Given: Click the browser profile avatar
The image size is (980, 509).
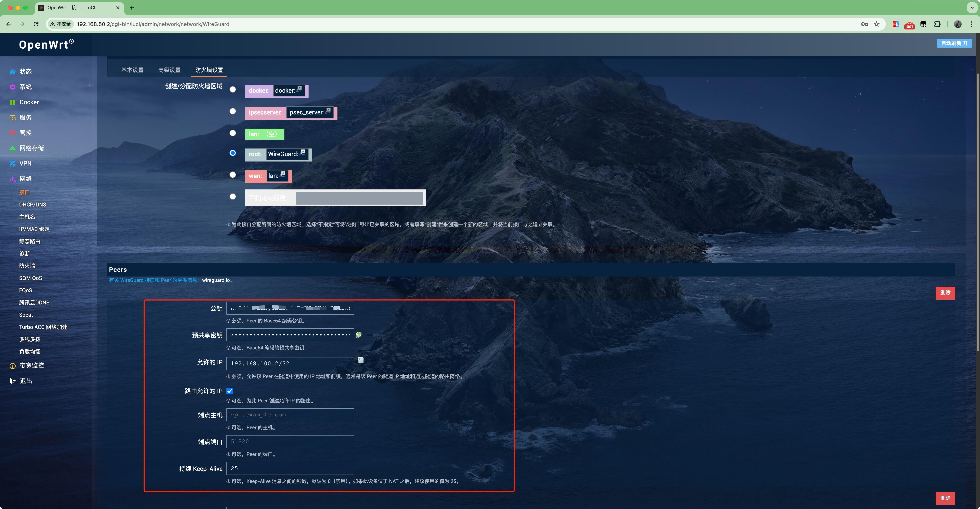Looking at the screenshot, I should point(958,24).
